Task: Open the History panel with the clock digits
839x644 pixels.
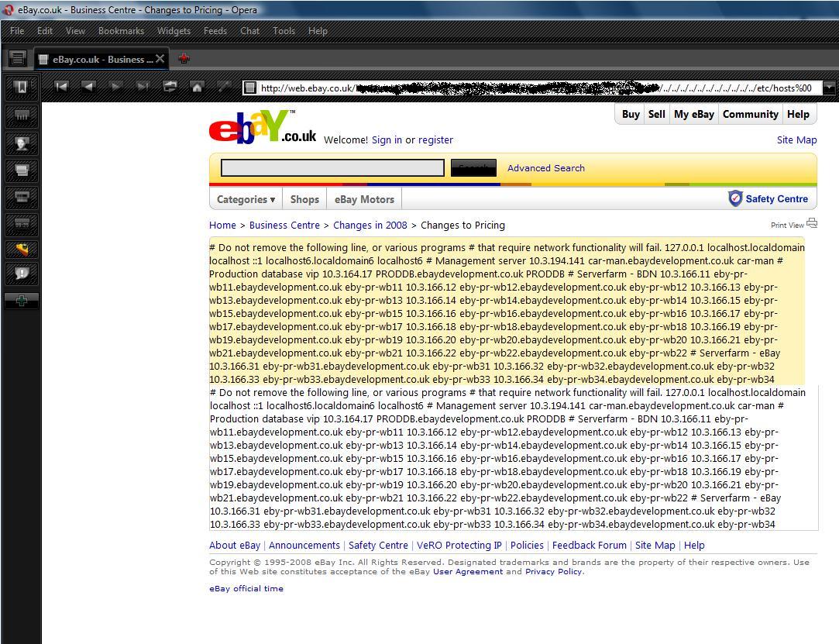Action: point(22,224)
